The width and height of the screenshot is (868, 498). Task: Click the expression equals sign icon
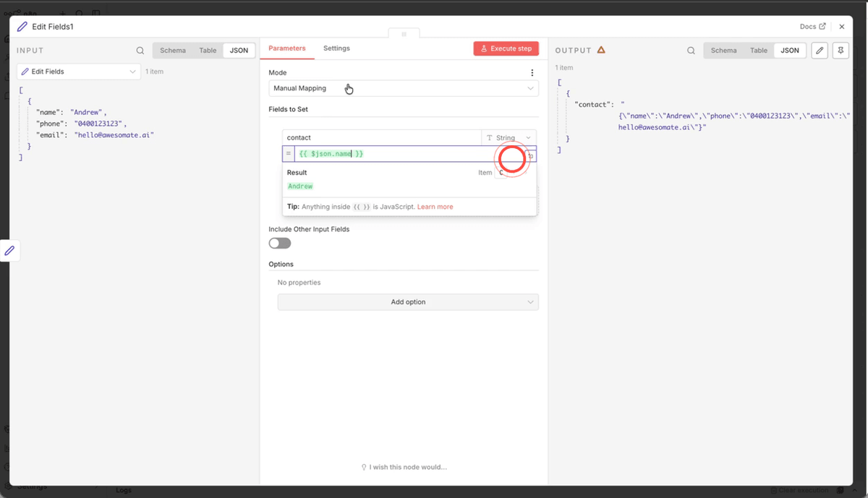[288, 154]
